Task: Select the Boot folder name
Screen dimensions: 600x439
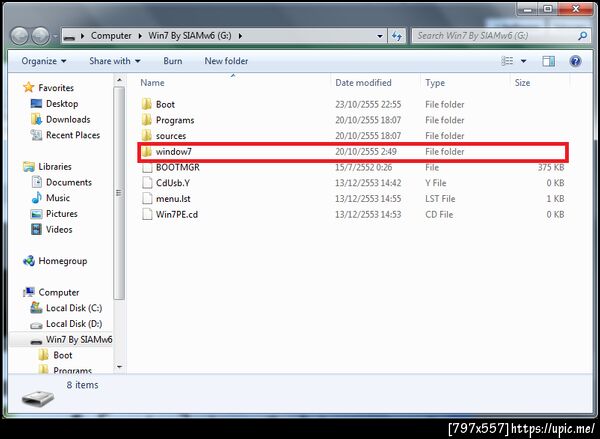Action: [165, 104]
